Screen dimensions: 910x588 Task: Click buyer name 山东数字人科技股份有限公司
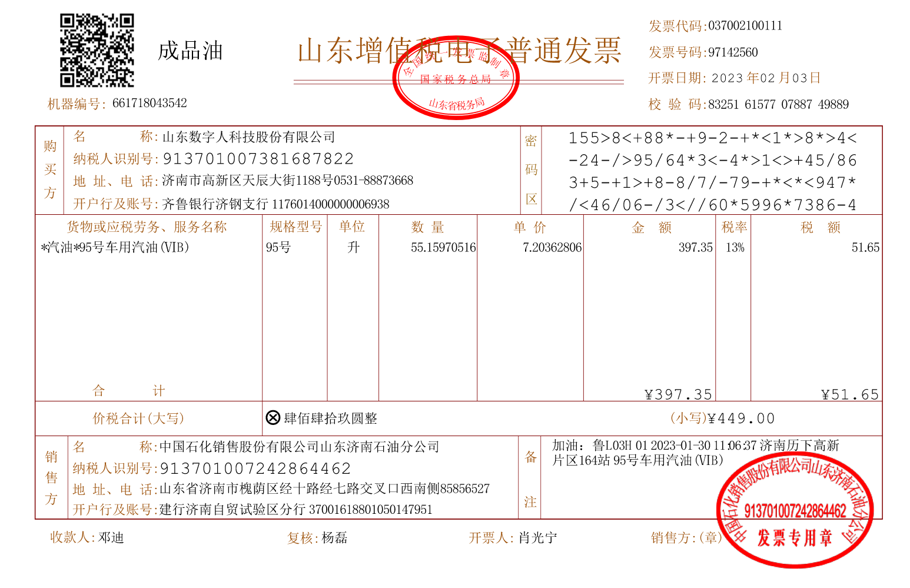tap(248, 137)
